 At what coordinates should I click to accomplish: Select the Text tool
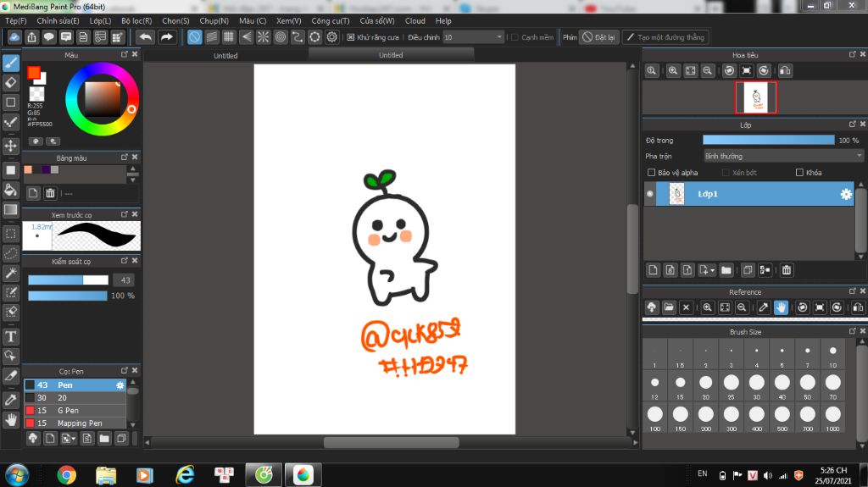click(x=10, y=336)
